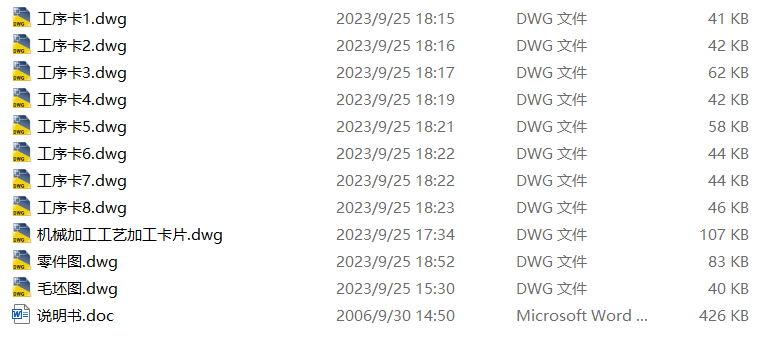Select the file name 工序卡6.dwg
The width and height of the screenshot is (770, 364).
point(82,154)
